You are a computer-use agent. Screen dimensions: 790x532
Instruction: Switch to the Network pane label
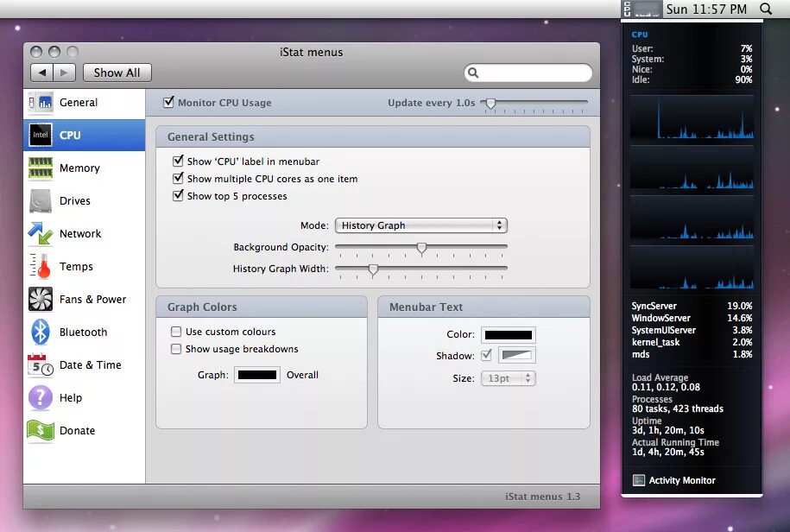click(x=80, y=234)
